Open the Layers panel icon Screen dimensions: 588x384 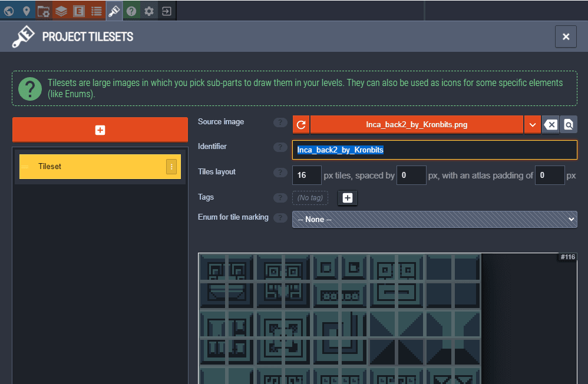[61, 11]
